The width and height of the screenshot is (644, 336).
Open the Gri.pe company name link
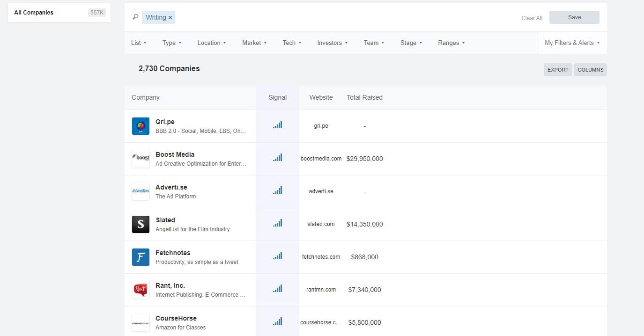(x=165, y=122)
